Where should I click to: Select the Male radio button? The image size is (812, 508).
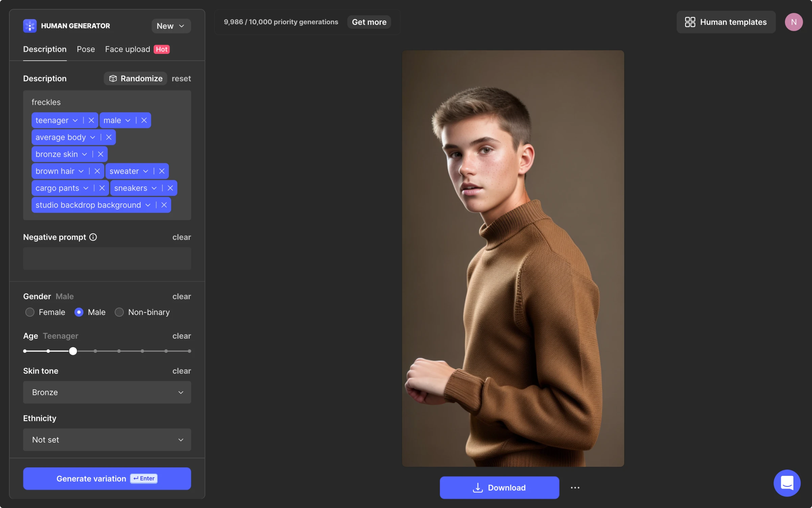pyautogui.click(x=78, y=312)
